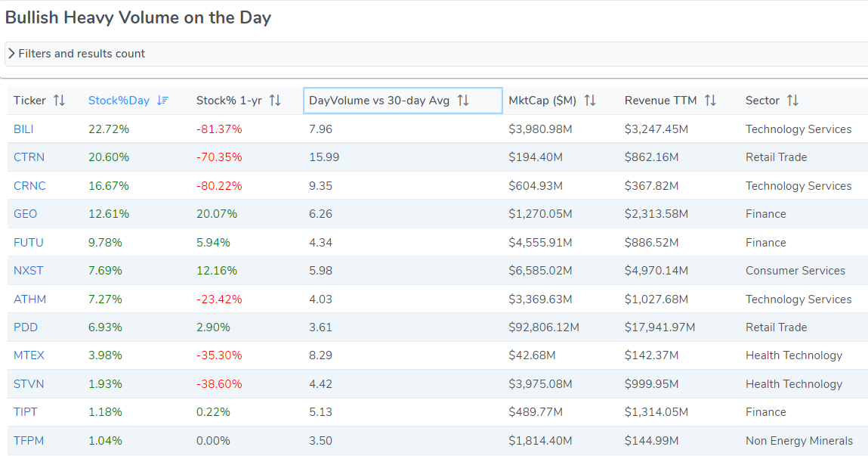
Task: Expand Filters and results count chevron
Action: [11, 54]
